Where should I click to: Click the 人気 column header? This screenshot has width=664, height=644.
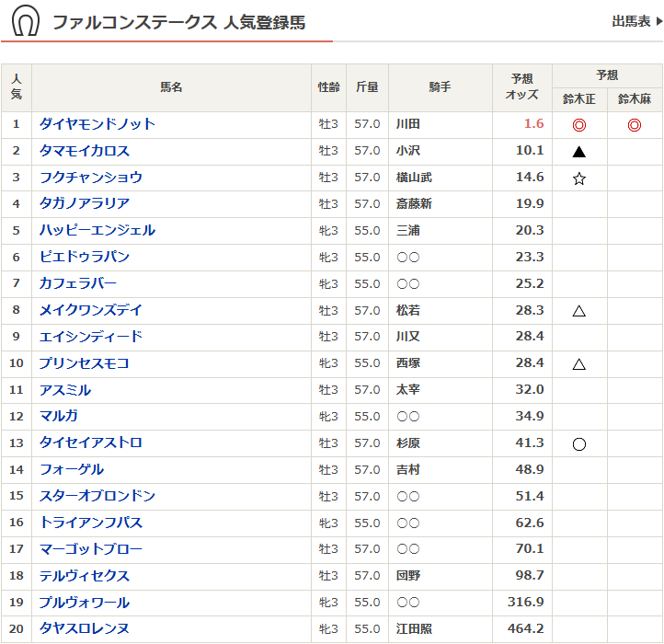pos(16,87)
